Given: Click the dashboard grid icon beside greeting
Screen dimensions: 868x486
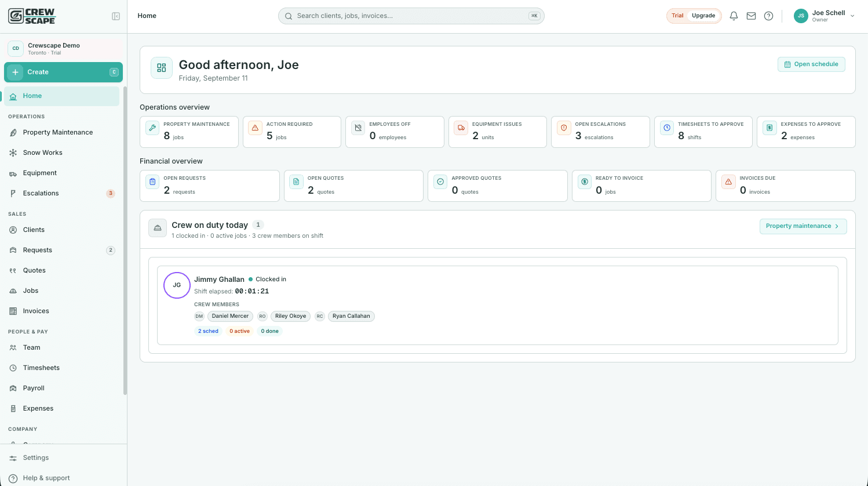Looking at the screenshot, I should (162, 68).
